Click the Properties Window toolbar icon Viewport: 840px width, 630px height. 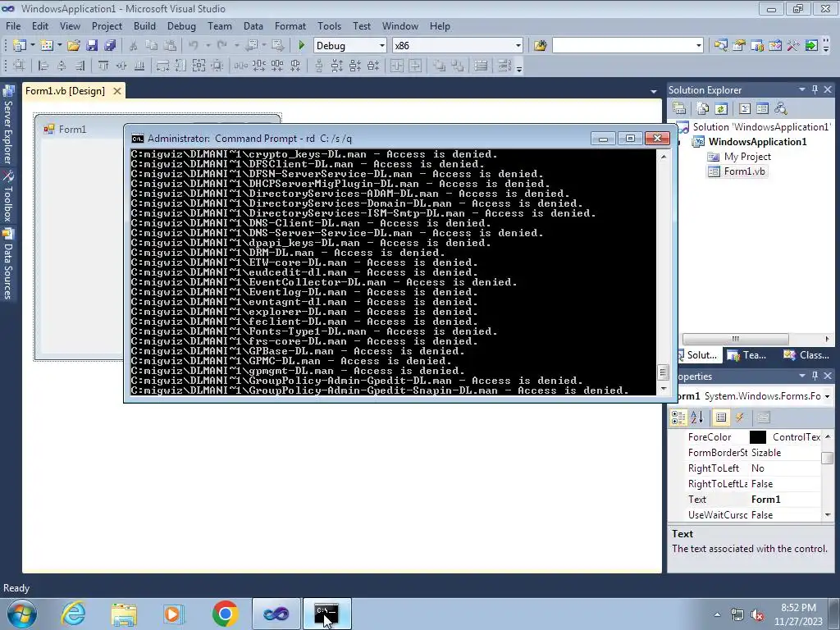pos(739,46)
